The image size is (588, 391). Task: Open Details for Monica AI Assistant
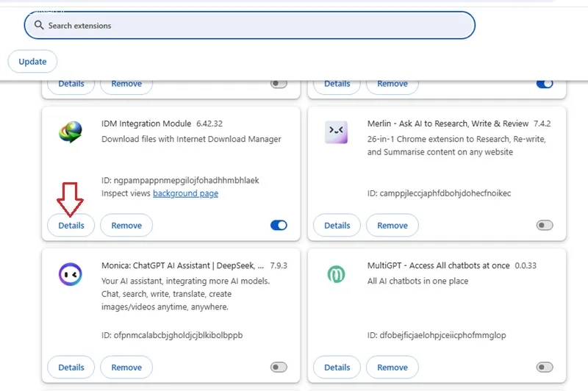71,367
